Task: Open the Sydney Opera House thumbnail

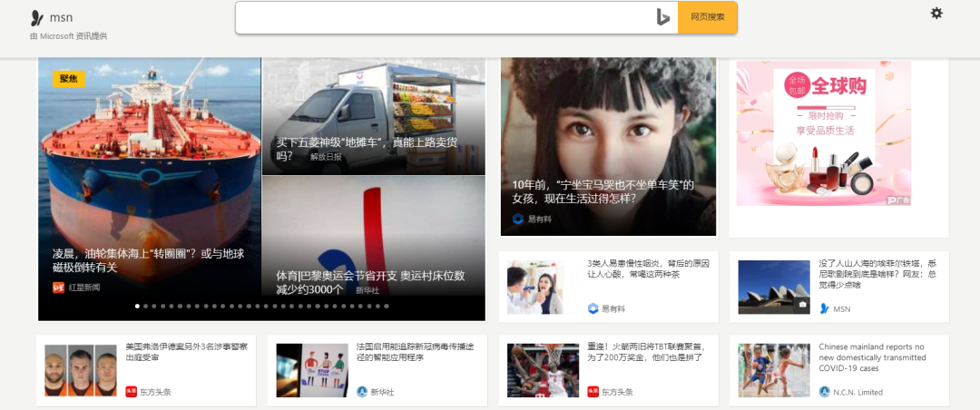Action: (773, 288)
